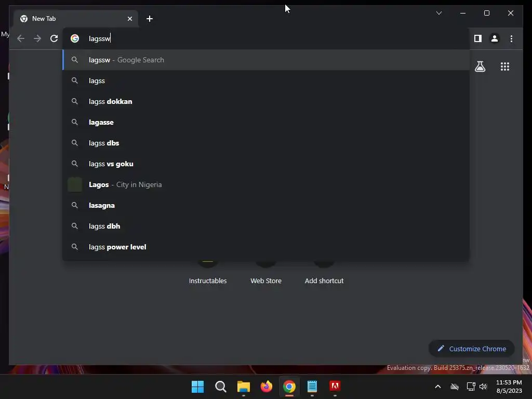Launch Firefox from the taskbar
Screen dimensions: 532x399
coord(267,387)
